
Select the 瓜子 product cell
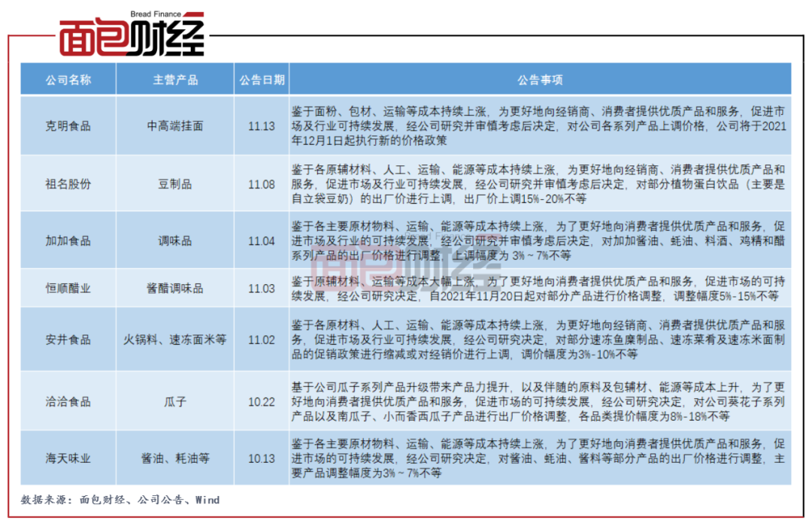[x=175, y=402]
